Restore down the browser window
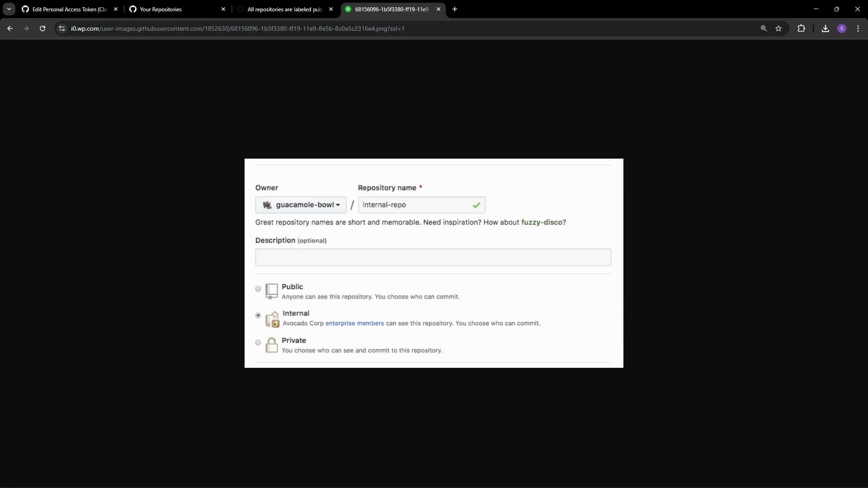The width and height of the screenshot is (868, 488). 837,9
